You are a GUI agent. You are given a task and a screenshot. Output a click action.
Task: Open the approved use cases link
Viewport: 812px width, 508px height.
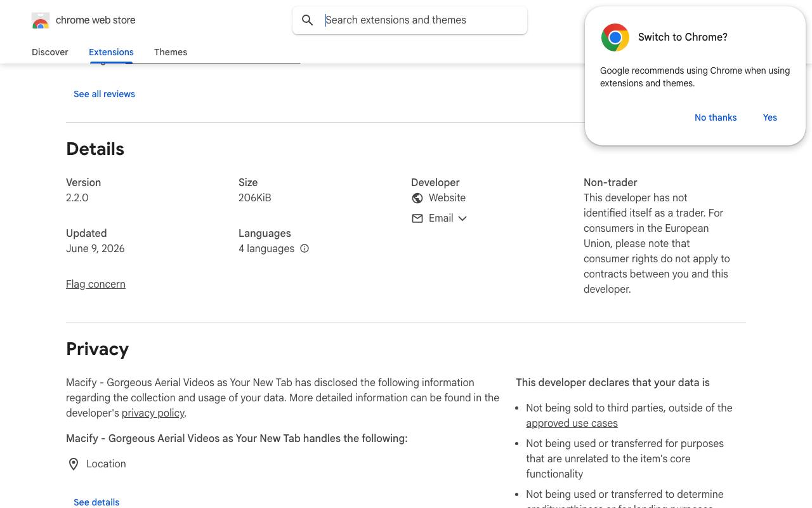[572, 424]
